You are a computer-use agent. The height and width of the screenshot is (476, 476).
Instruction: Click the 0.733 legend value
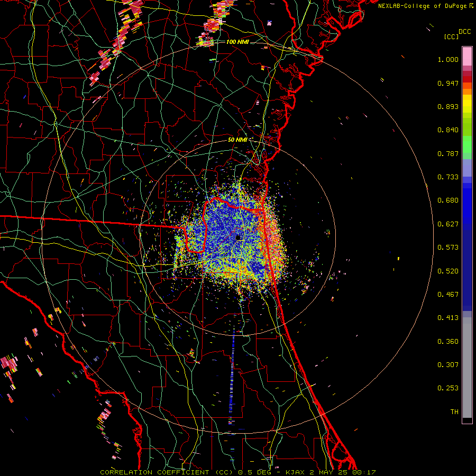448,177
